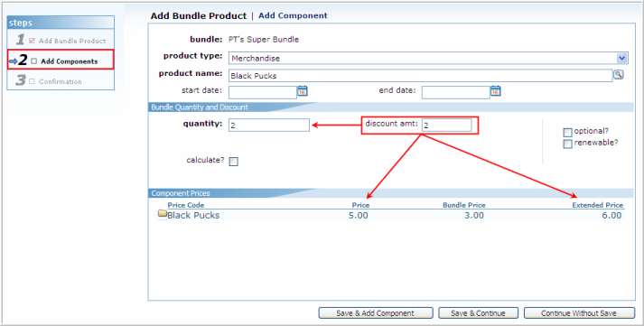
Task: Click into the quantity field
Action: [x=269, y=126]
